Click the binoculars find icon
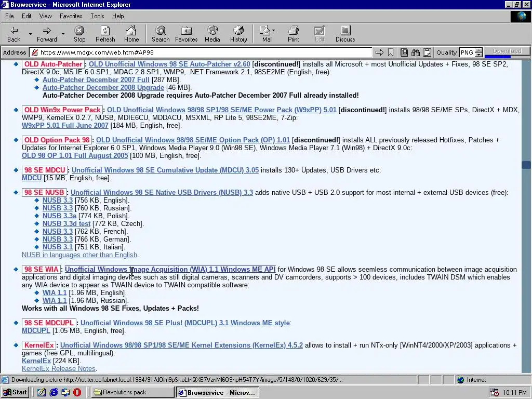Image resolution: width=532 pixels, height=399 pixels. pyautogui.click(x=416, y=52)
